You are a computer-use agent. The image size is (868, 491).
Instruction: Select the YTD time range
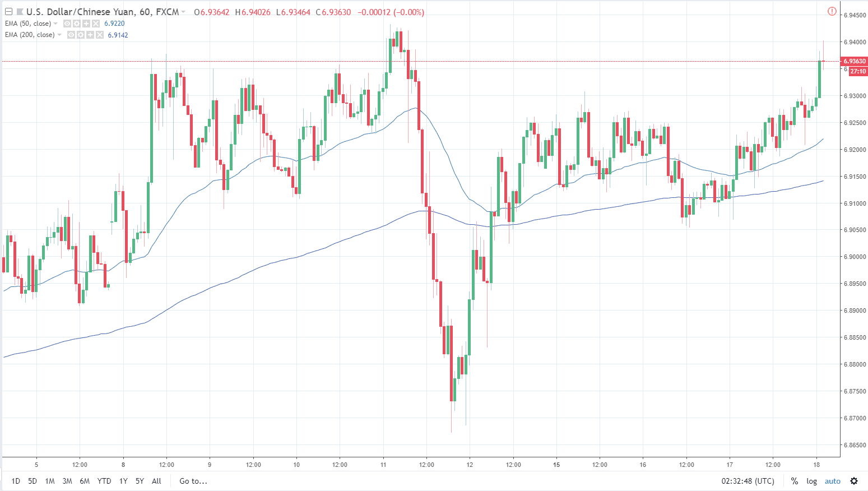tap(104, 481)
